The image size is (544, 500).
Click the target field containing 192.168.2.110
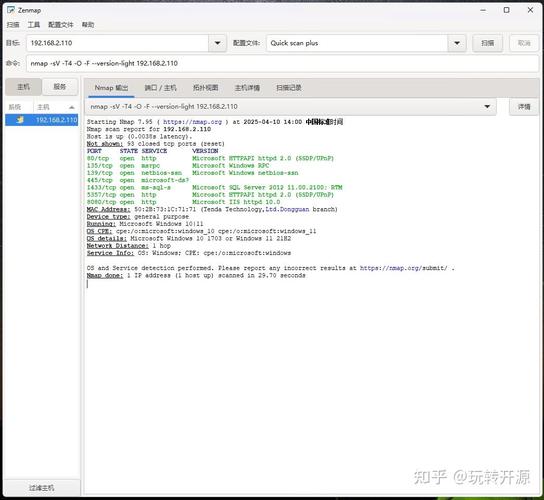tap(118, 43)
